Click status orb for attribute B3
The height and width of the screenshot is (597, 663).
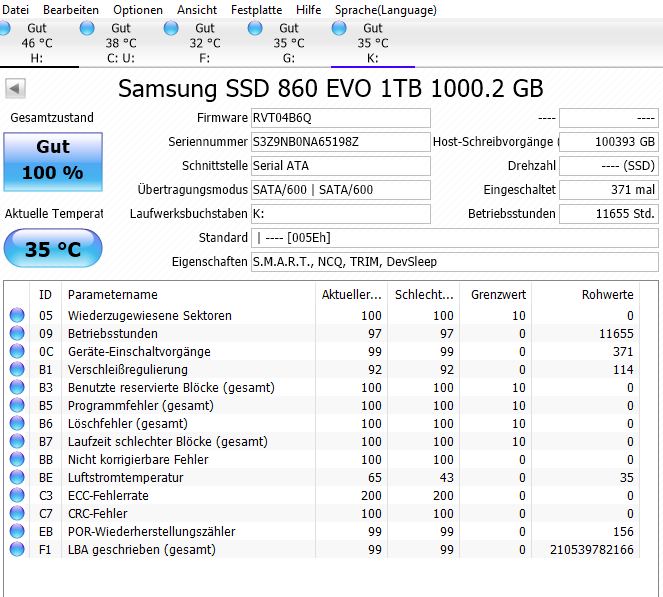[17, 387]
